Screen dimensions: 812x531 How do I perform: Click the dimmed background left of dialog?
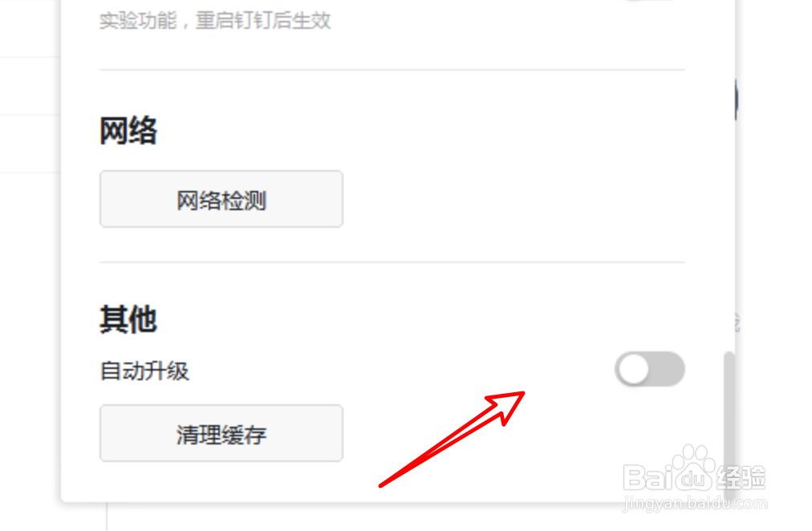(x=30, y=259)
